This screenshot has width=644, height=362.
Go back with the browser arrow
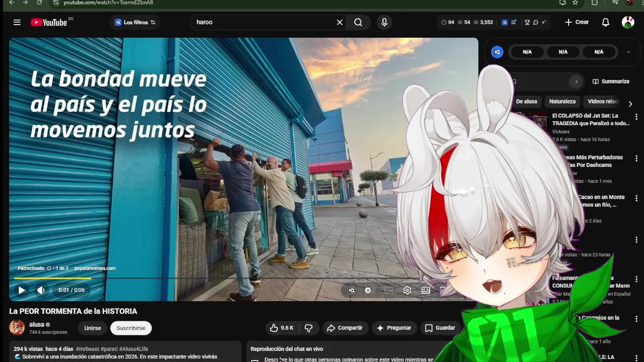point(12,3)
